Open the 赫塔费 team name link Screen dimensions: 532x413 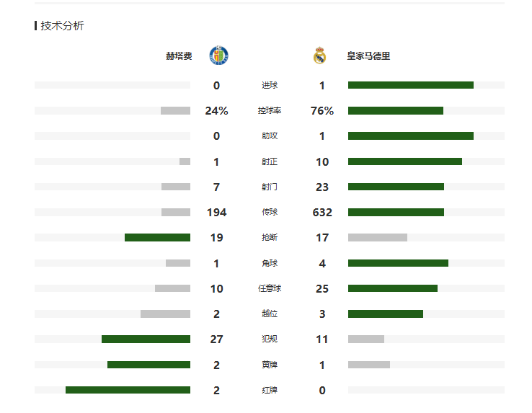click(x=179, y=55)
